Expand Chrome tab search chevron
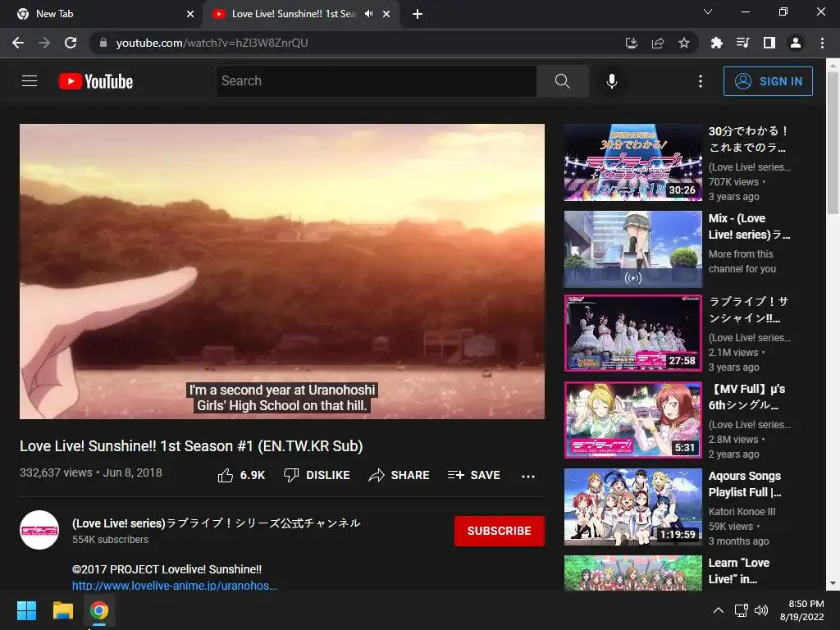The image size is (840, 630). pos(708,11)
